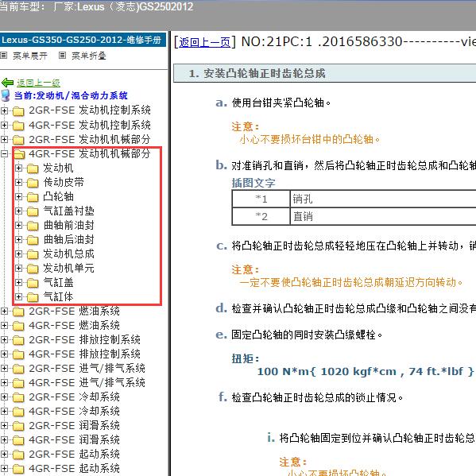The width and height of the screenshot is (476, 476).
Task: Expand the 2GR-FSE 发动机机械部分 node
Action: [4, 139]
